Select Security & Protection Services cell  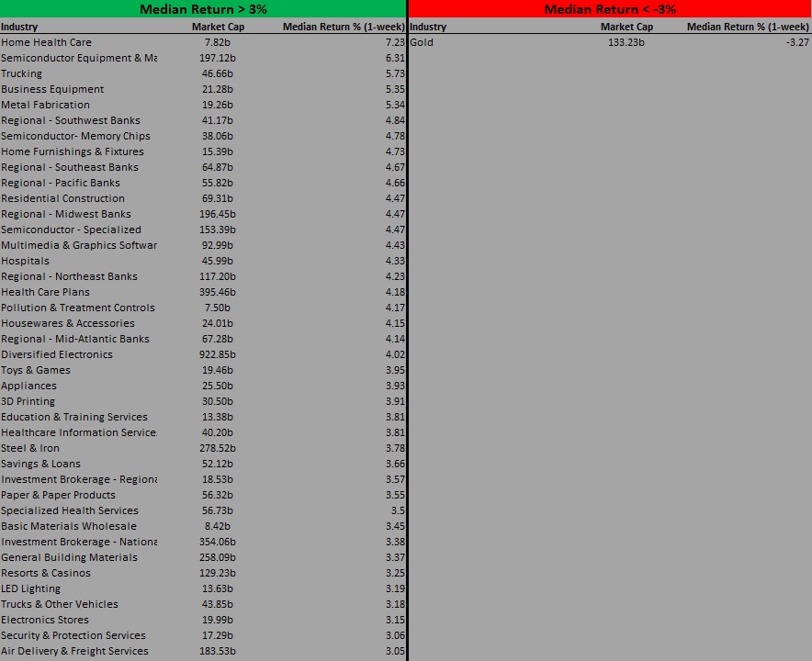tap(73, 635)
